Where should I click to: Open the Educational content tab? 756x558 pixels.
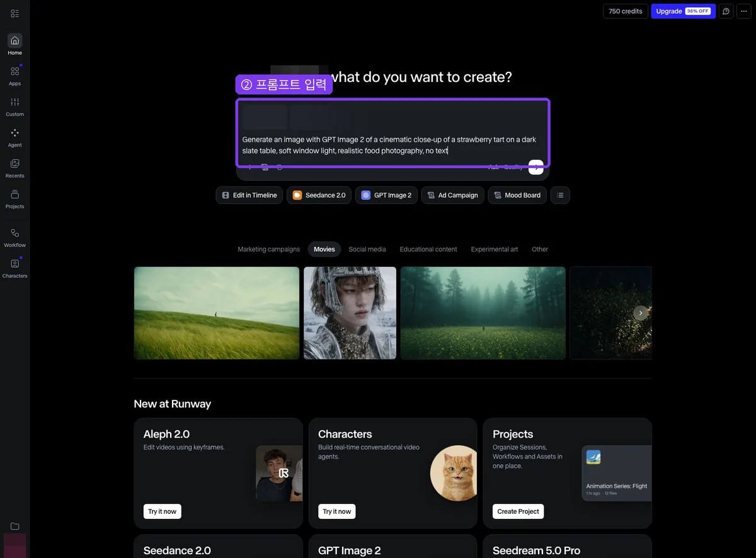click(428, 249)
